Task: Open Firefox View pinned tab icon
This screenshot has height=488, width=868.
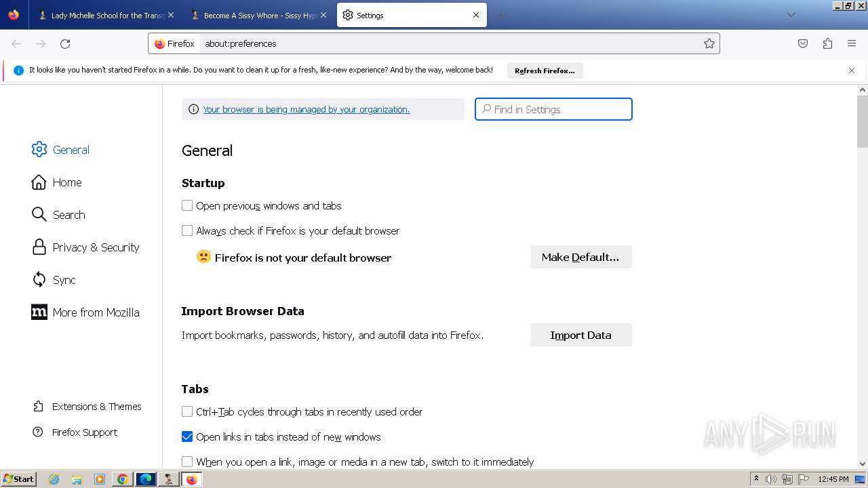Action: [14, 15]
